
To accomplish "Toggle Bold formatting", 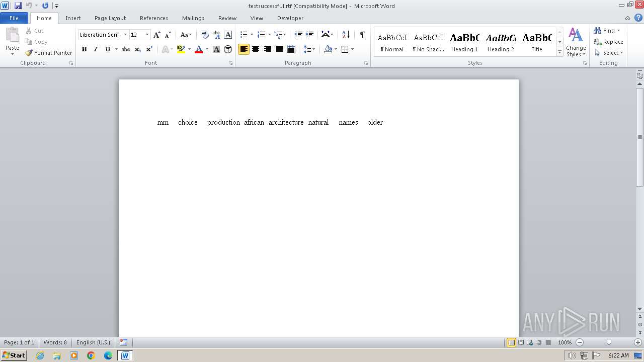I will point(84,49).
